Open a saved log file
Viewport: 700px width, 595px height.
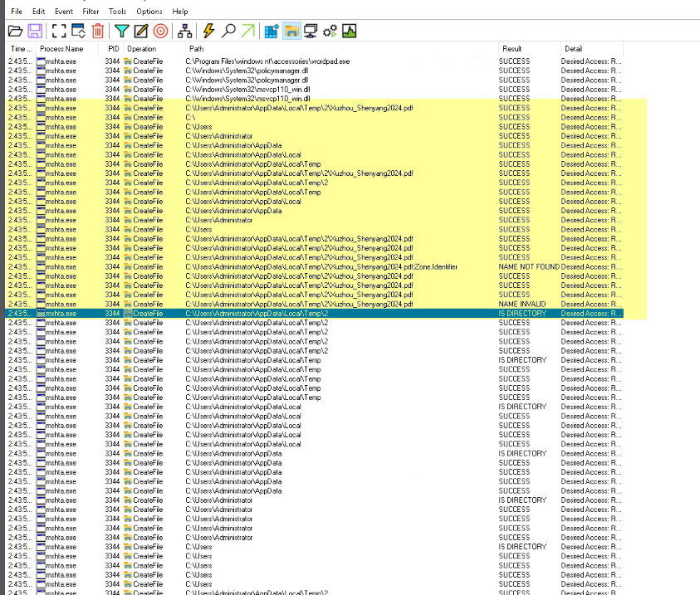tap(15, 31)
